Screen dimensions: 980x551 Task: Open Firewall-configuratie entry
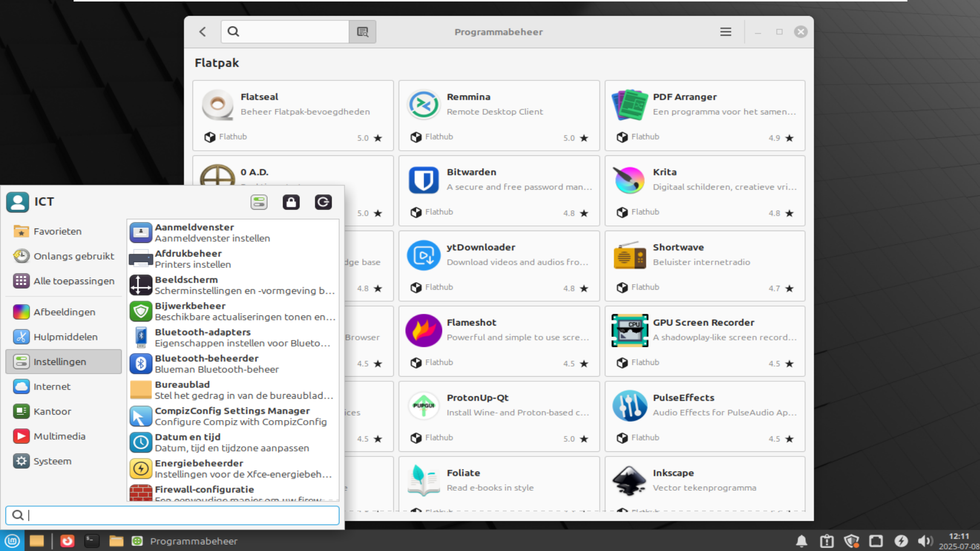tap(233, 492)
